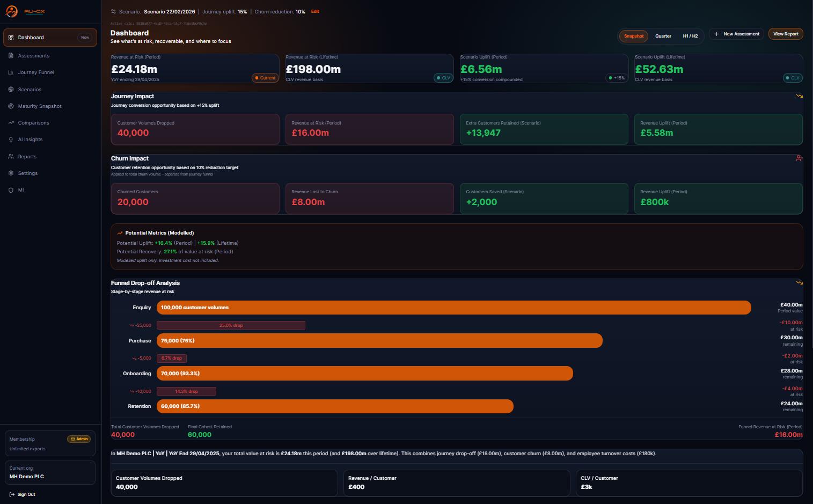Click Edit next to the scenario settings
Screen dimensions: 813x504
[315, 11]
